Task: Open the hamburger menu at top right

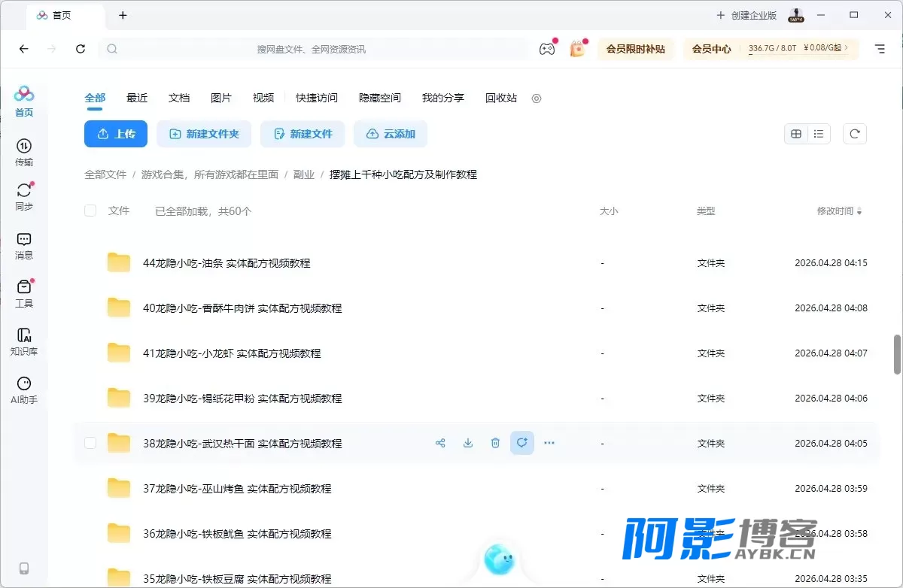Action: 880,49
